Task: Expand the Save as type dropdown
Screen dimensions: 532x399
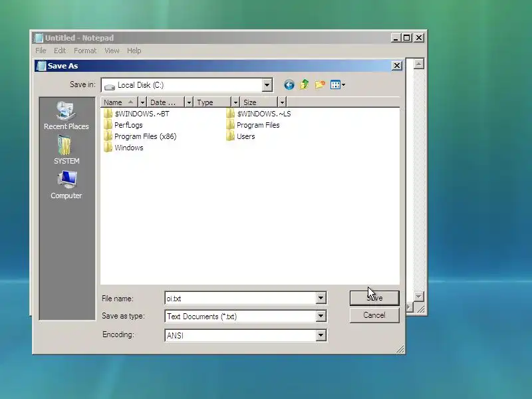Action: click(x=321, y=317)
